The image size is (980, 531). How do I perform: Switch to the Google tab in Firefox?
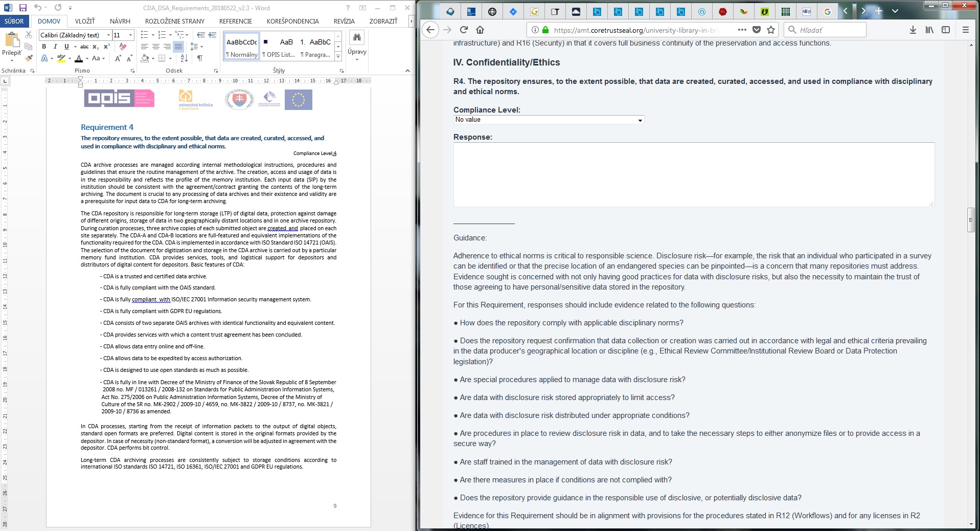pos(828,11)
